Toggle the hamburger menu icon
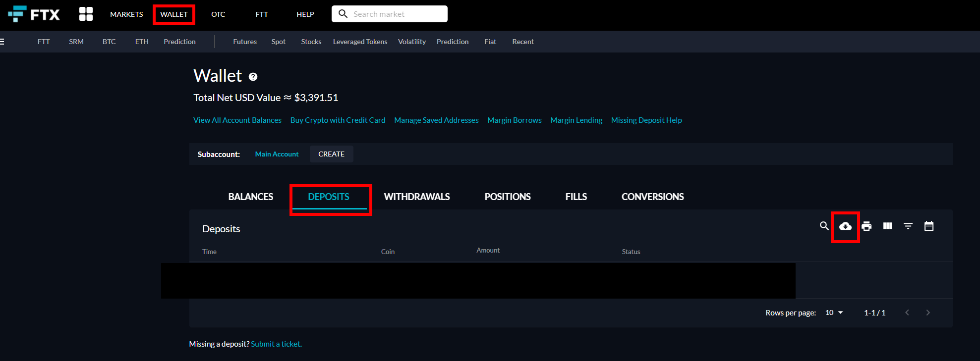 click(2, 42)
